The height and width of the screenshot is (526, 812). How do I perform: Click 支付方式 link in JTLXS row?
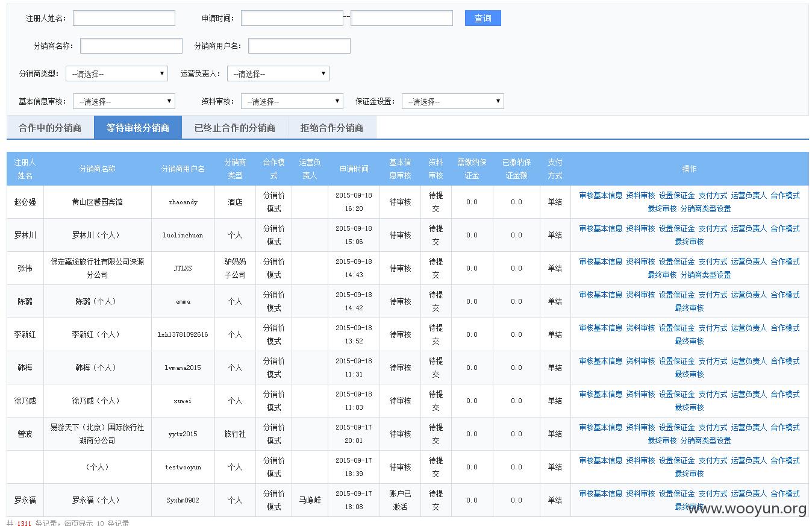tap(713, 261)
